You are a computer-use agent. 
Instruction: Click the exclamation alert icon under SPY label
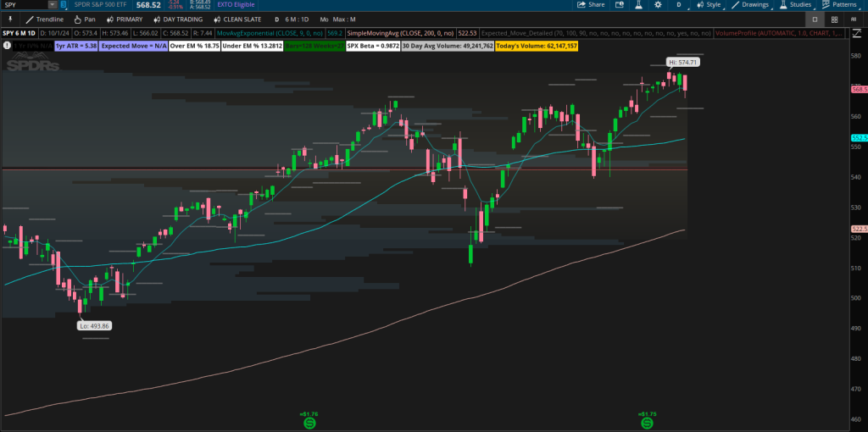[x=8, y=44]
